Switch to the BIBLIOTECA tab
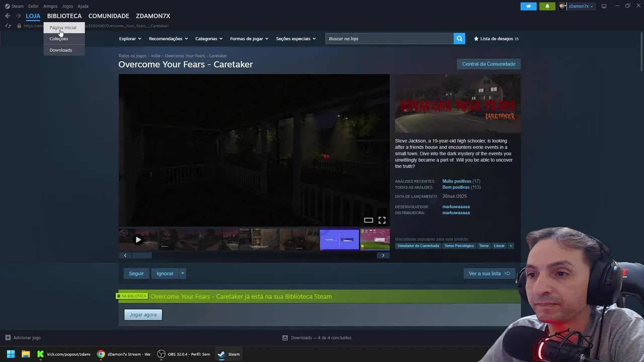 tap(64, 16)
